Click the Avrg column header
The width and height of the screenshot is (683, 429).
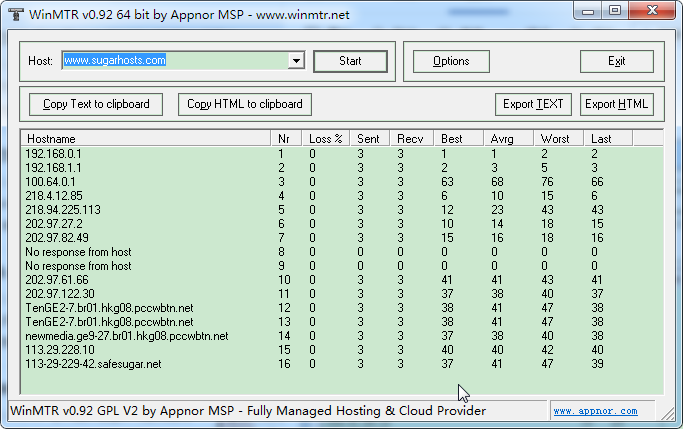click(x=508, y=138)
